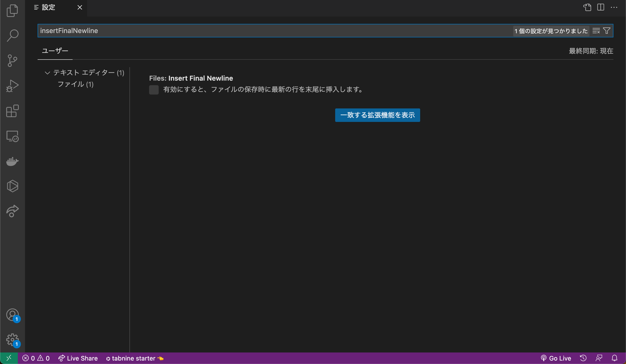This screenshot has height=364, width=626.
Task: Open the Remote Explorer view
Action: coord(12,136)
